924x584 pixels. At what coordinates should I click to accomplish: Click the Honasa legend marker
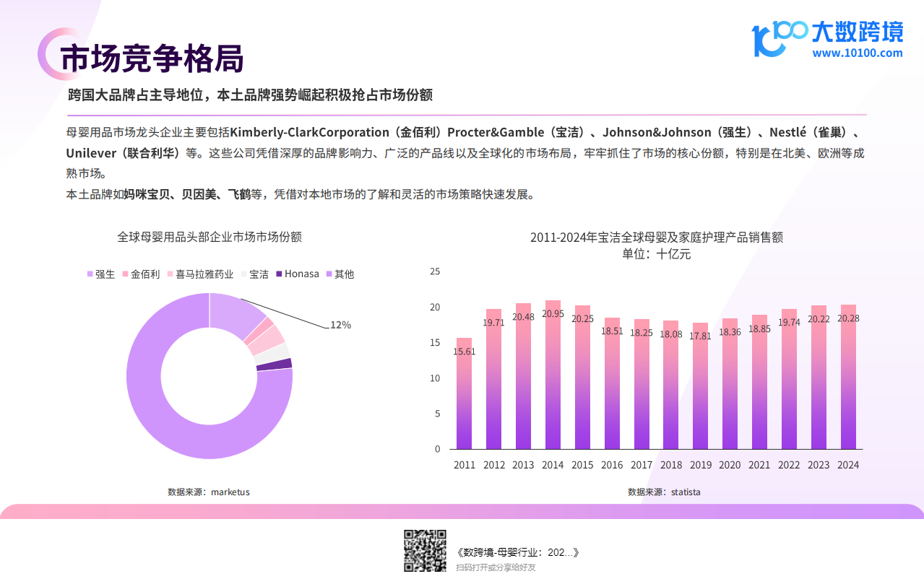[279, 274]
